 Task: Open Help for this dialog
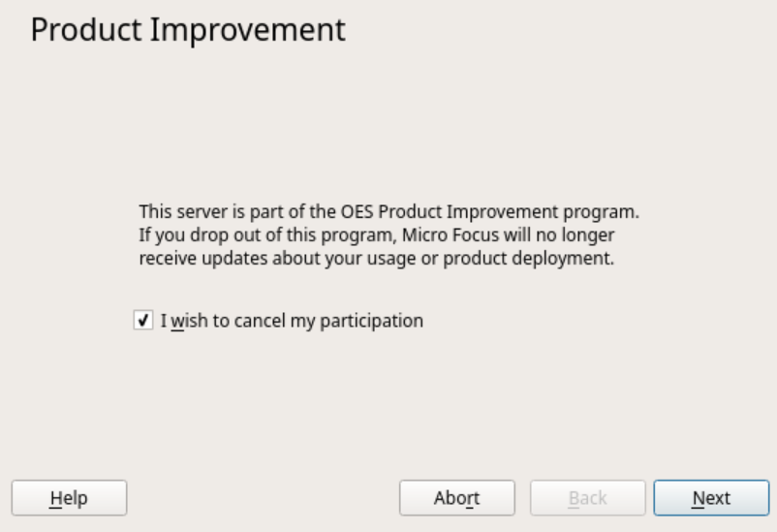coord(69,498)
